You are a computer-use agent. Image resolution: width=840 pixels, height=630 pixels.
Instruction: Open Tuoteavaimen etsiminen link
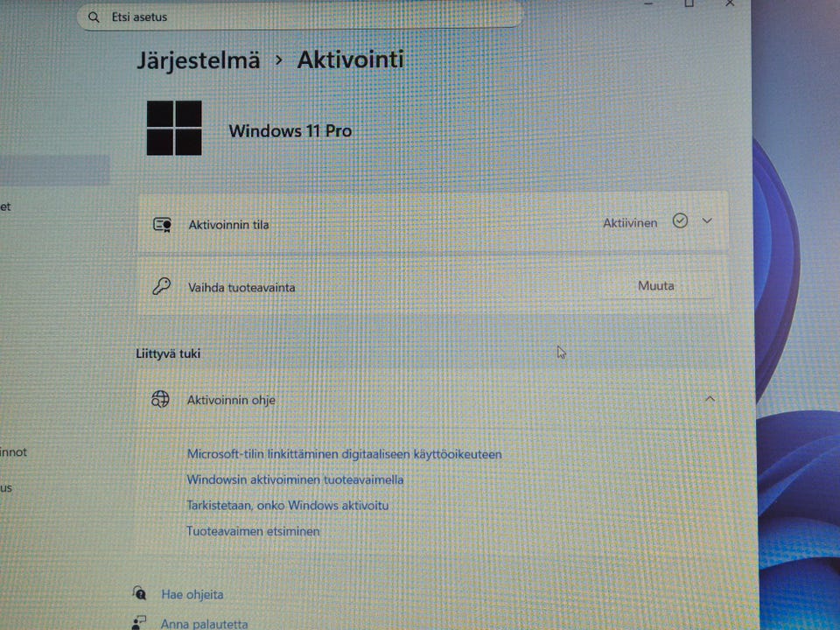[253, 531]
